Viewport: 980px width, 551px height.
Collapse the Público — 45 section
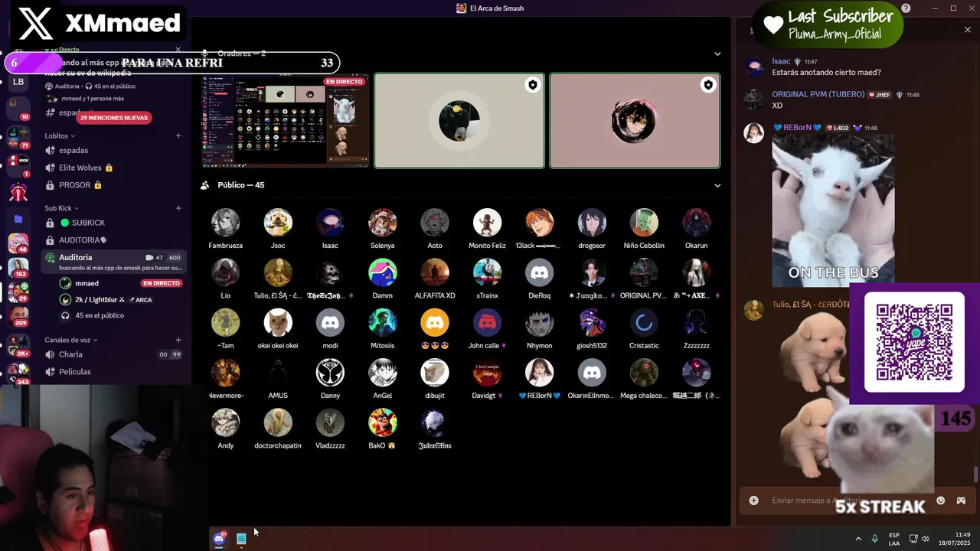coord(717,185)
